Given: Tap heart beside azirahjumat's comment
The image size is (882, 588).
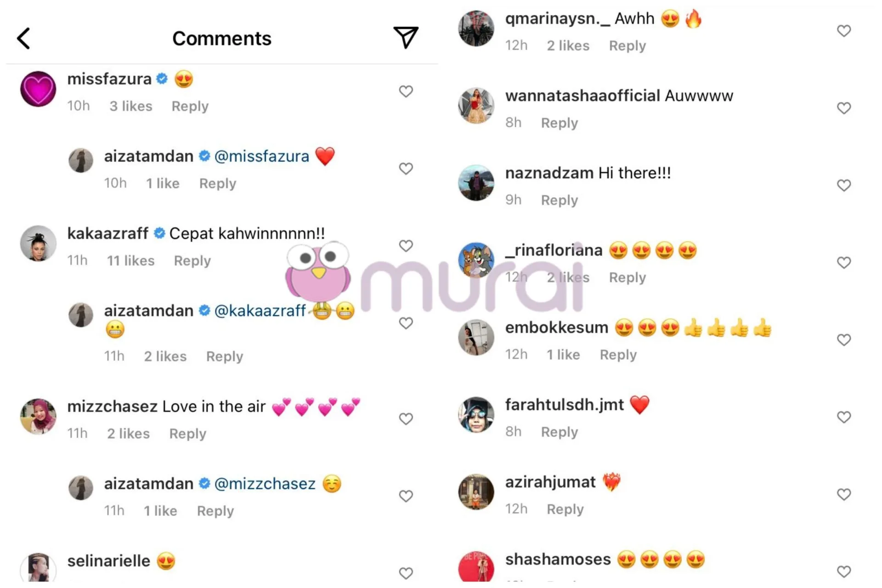Looking at the screenshot, I should click(844, 494).
